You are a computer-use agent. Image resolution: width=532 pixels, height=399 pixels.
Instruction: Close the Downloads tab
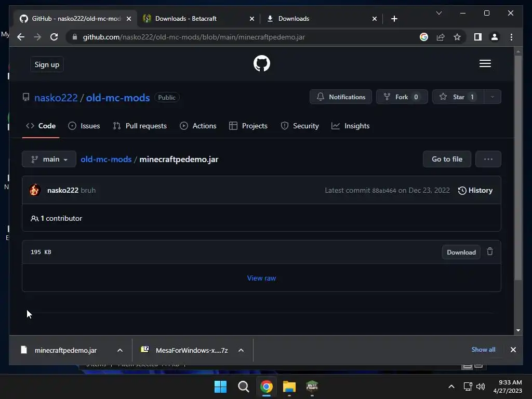(x=374, y=19)
